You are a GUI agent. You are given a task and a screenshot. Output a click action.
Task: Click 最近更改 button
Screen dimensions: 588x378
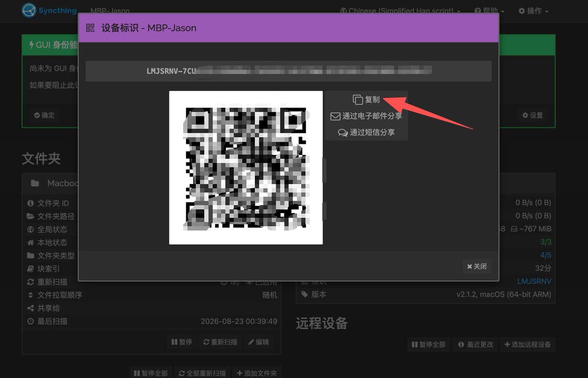pos(475,344)
